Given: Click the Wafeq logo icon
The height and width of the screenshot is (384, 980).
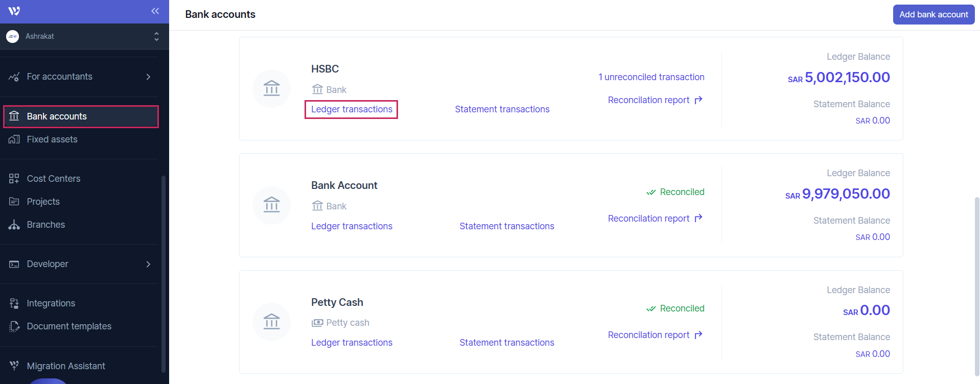Looking at the screenshot, I should [14, 11].
